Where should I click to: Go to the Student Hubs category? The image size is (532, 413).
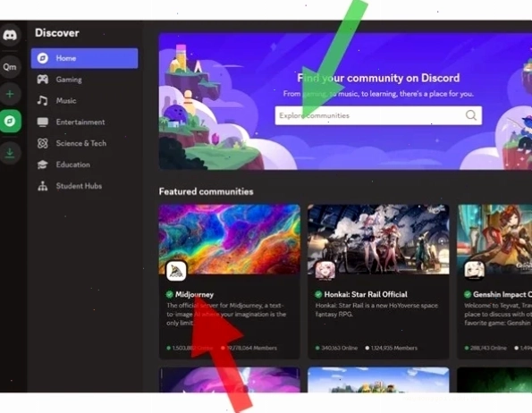pos(84,186)
